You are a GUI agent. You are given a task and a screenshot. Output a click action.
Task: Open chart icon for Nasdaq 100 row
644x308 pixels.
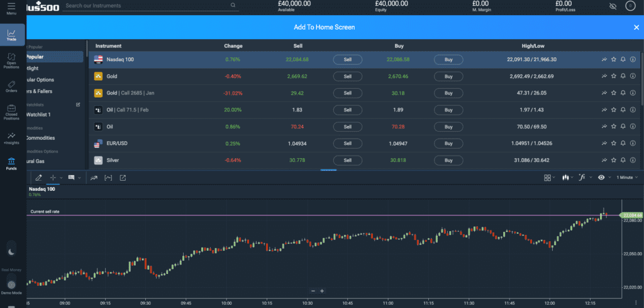pyautogui.click(x=604, y=60)
